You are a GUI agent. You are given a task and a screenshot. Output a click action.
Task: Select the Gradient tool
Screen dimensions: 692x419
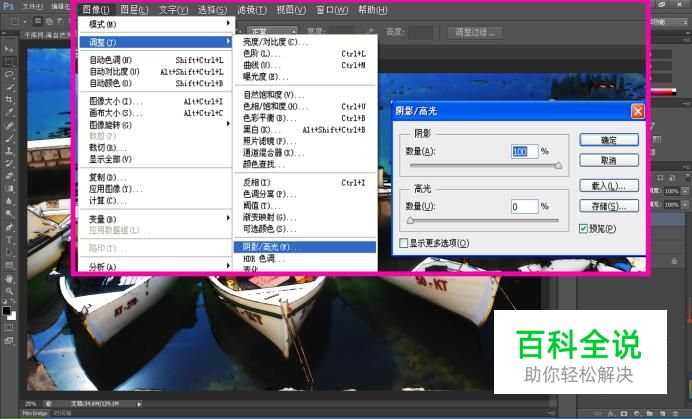click(9, 189)
